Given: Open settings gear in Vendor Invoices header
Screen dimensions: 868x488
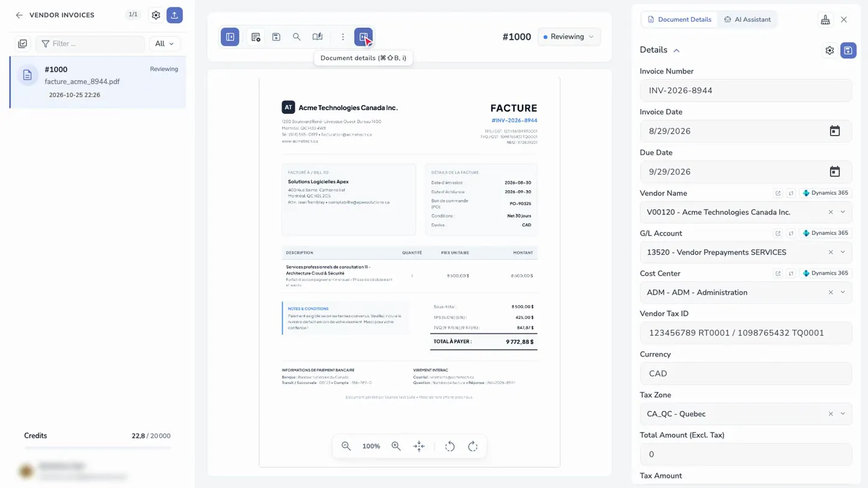Looking at the screenshot, I should [156, 15].
